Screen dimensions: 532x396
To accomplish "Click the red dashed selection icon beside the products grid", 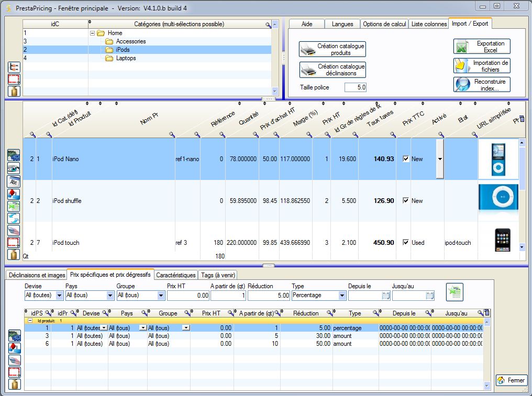I will (x=14, y=242).
